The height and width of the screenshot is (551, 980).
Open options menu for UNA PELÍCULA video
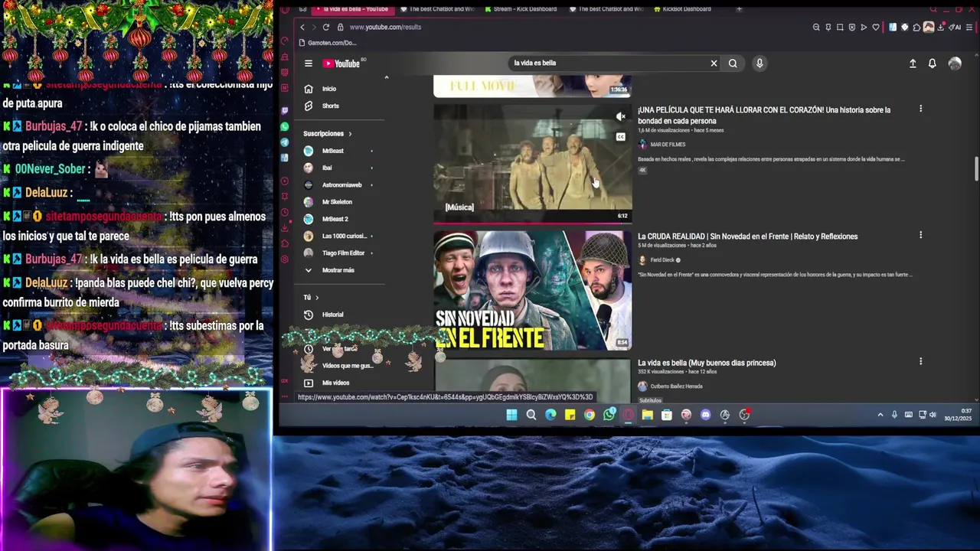pos(920,109)
